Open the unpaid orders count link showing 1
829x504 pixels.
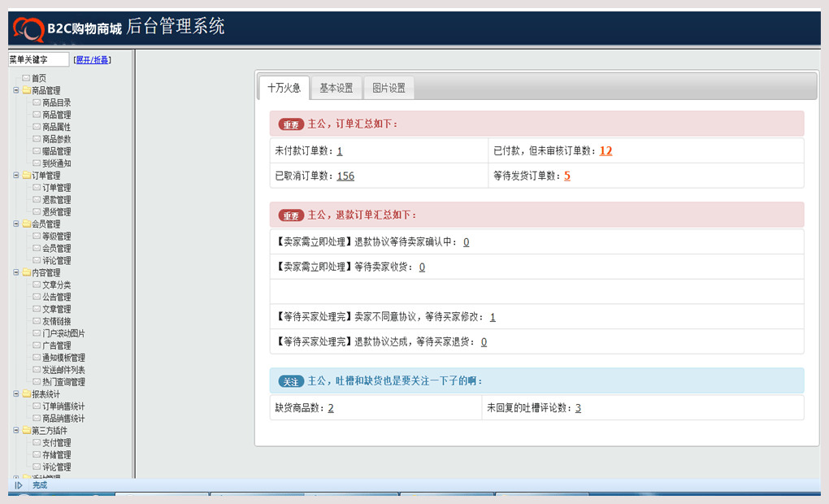[x=341, y=150]
